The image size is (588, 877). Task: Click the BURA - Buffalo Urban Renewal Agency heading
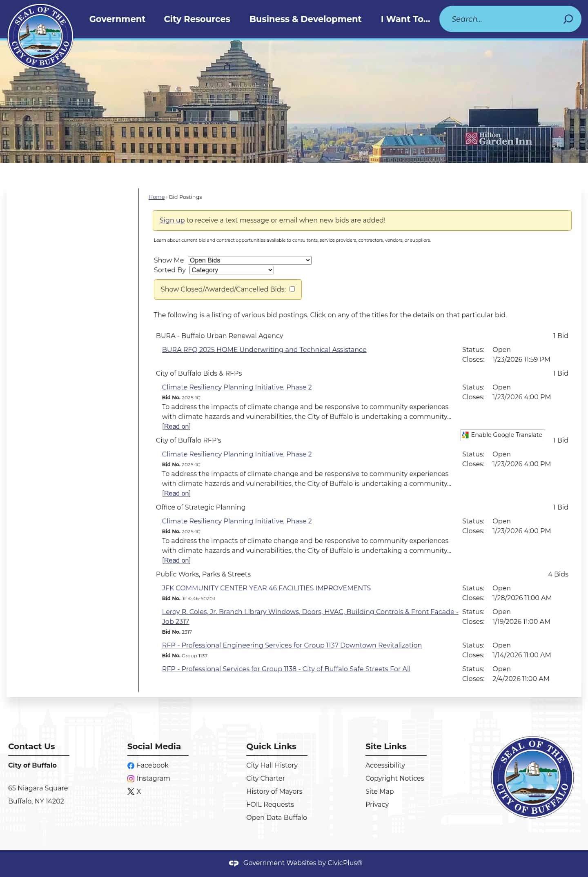coord(219,336)
